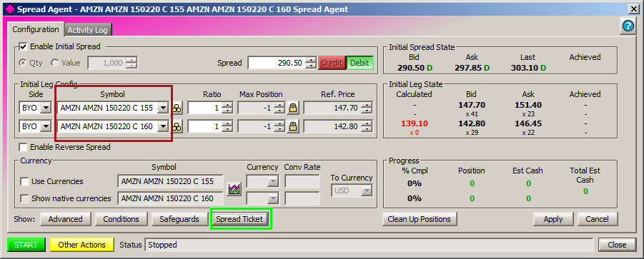The height and width of the screenshot is (259, 644).
Task: Click the Qty quantity field showing 1,000
Action: [107, 63]
